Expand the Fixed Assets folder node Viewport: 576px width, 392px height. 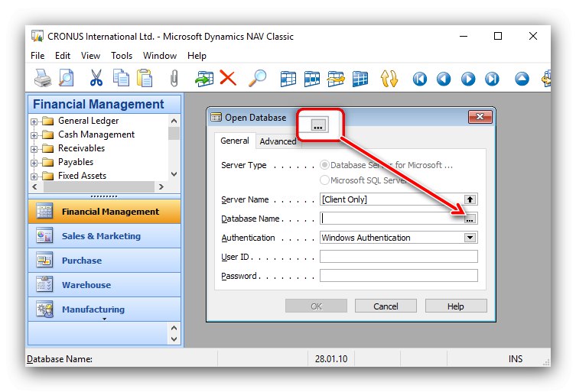point(34,177)
